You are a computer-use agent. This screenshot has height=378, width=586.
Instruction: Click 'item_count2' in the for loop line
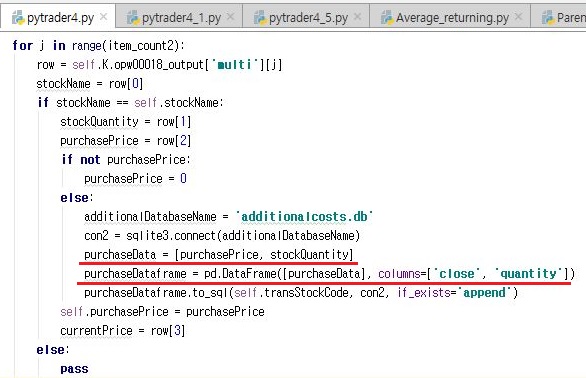(142, 46)
